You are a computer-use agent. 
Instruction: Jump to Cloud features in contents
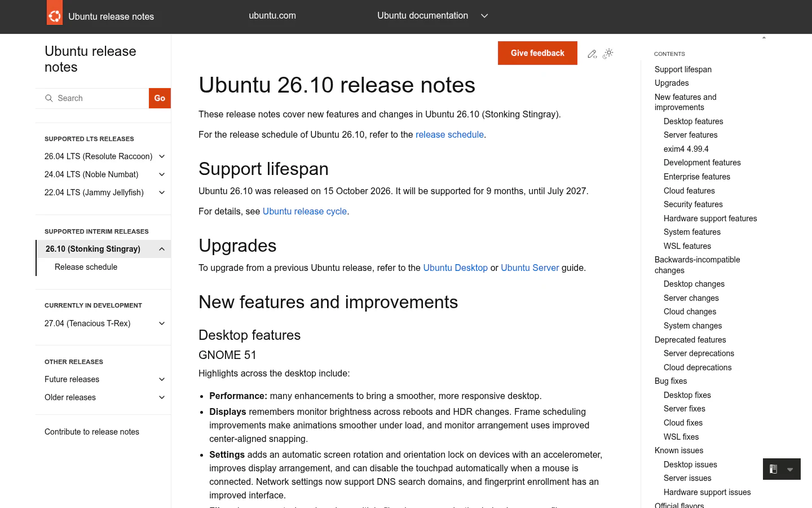pos(689,191)
